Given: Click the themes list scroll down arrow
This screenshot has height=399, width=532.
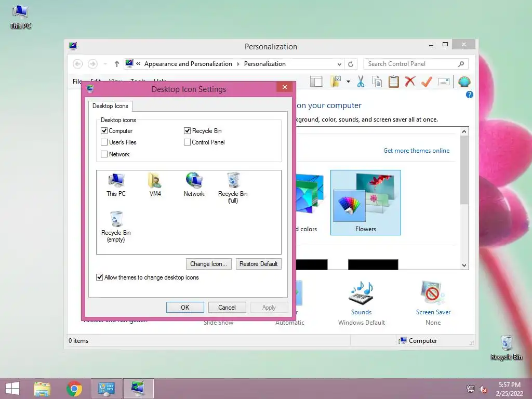Looking at the screenshot, I should pos(464,265).
